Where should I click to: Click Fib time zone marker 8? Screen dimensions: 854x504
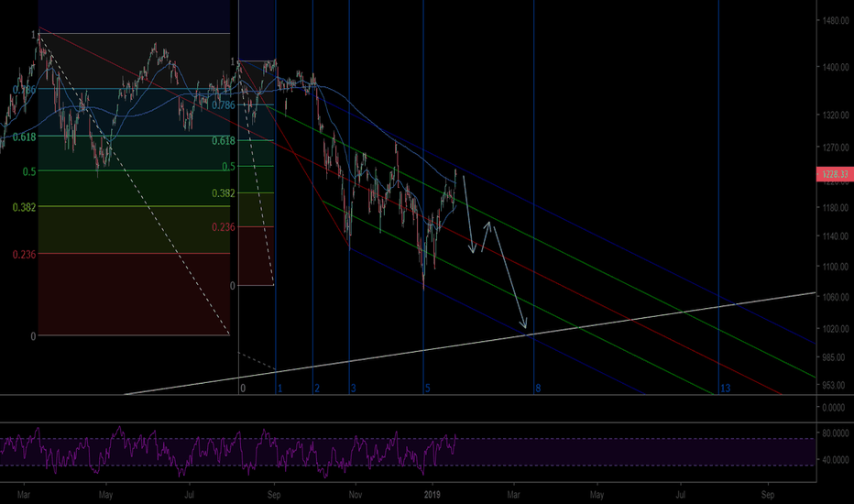point(538,389)
